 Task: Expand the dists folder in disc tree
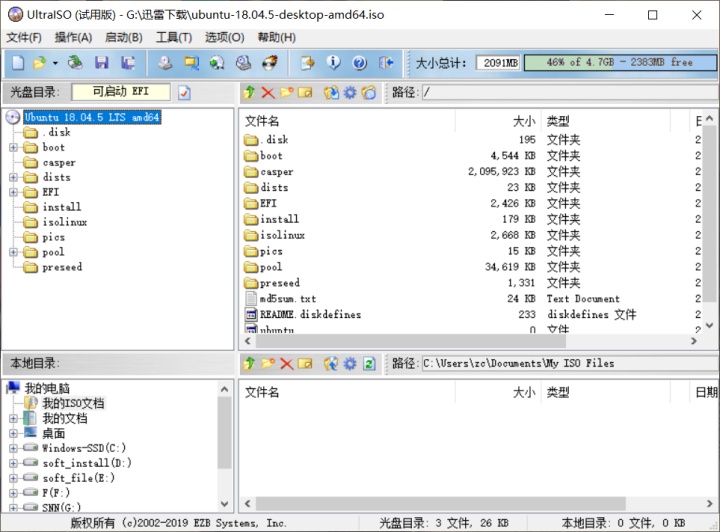tap(13, 177)
